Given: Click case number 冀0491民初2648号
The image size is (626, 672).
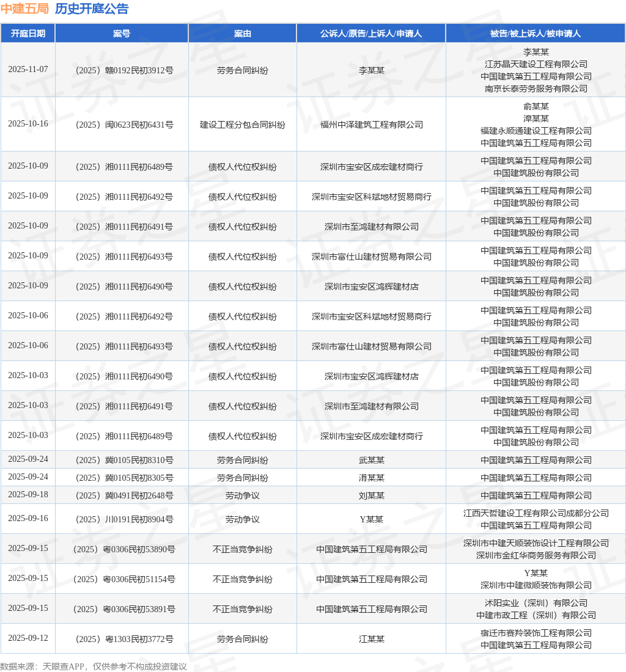Looking at the screenshot, I should pyautogui.click(x=124, y=495).
